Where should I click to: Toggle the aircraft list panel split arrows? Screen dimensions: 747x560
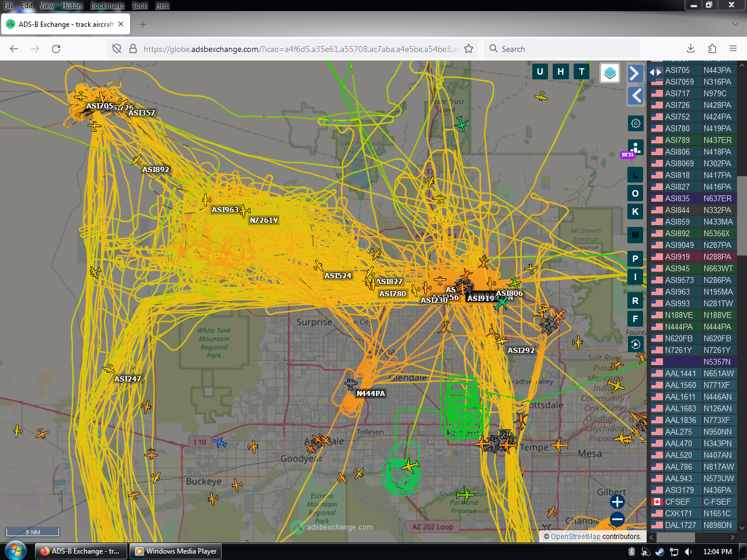pyautogui.click(x=655, y=72)
